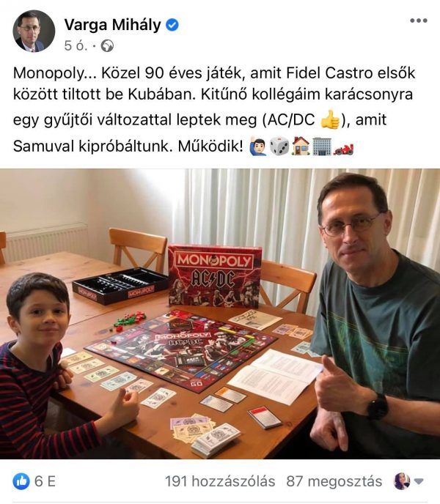This screenshot has height=504, width=440.
Task: View the 191 hozzászólás comments
Action: click(x=220, y=481)
